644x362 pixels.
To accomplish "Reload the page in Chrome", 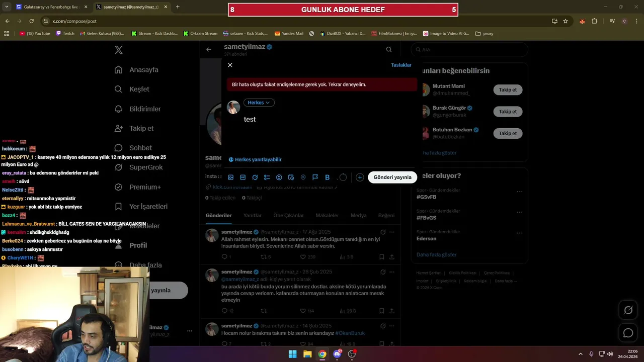I will tap(31, 21).
